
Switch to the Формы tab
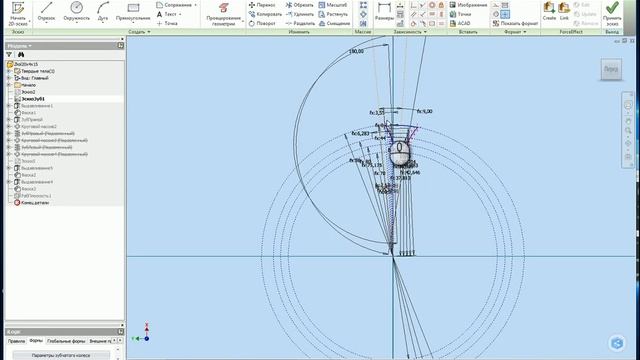pos(36,340)
